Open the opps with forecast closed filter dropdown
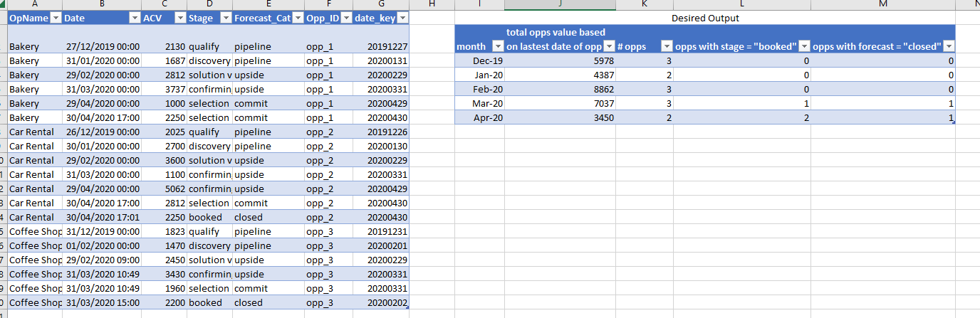This screenshot has width=980, height=318. click(949, 47)
